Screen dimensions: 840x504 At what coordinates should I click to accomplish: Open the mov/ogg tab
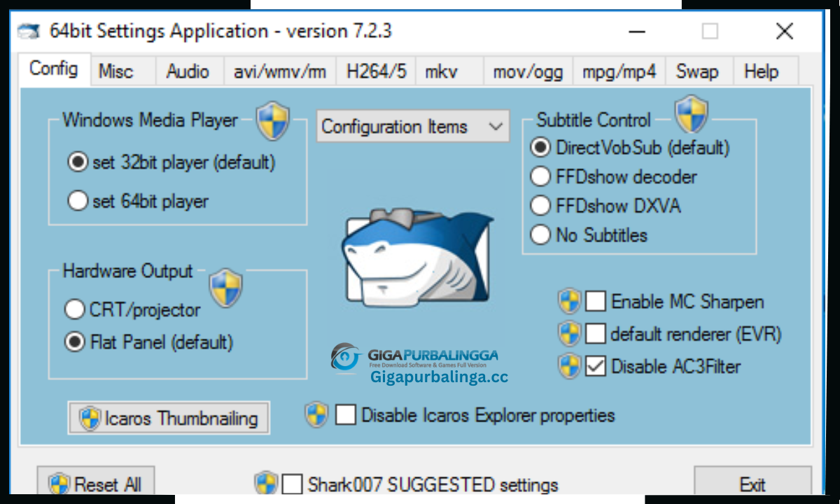pos(528,71)
